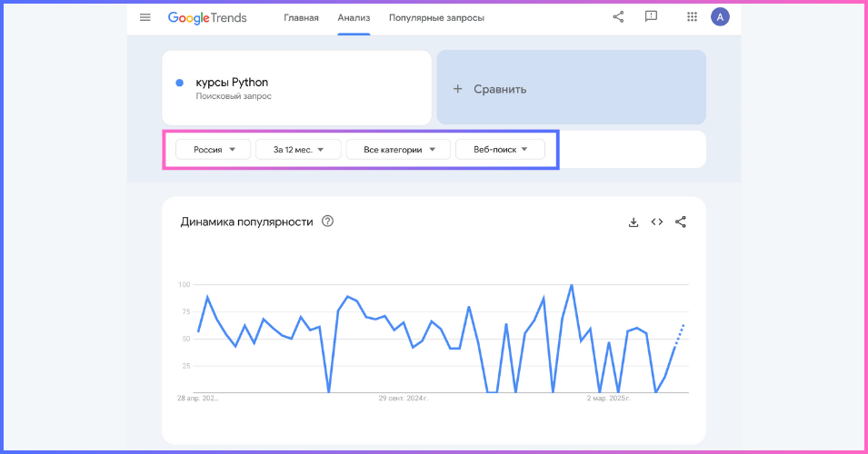
Task: Open the send feedback icon
Action: tap(651, 16)
